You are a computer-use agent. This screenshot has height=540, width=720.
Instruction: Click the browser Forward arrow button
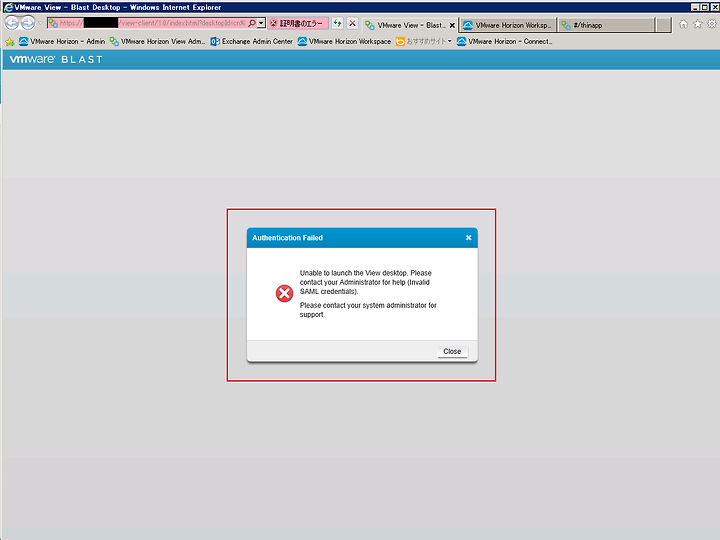click(x=28, y=22)
